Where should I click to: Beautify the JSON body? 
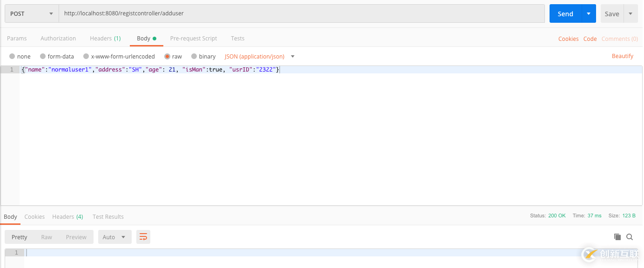[623, 56]
